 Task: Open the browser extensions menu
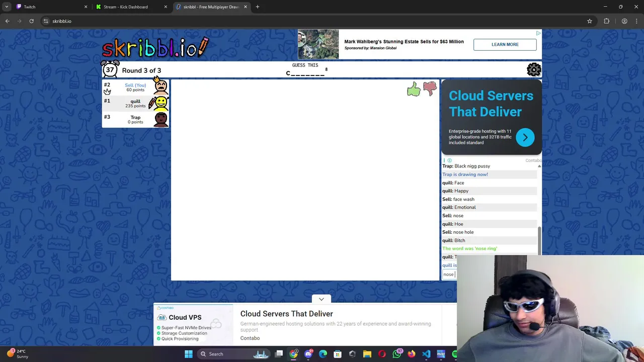tap(606, 21)
